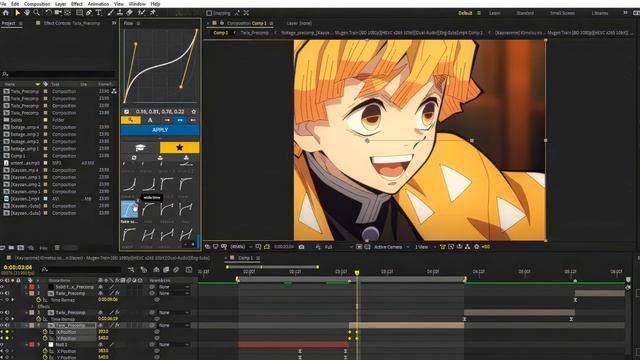Toggle visibility of the Null 1 layer
Viewport: 640px width, 360px height.
click(x=2, y=344)
